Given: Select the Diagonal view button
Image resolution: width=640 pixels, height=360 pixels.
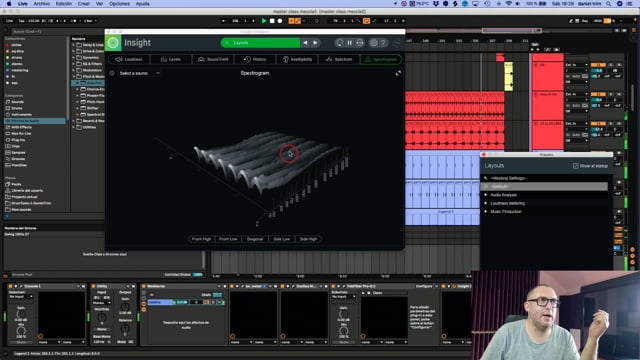Looking at the screenshot, I should coord(255,239).
